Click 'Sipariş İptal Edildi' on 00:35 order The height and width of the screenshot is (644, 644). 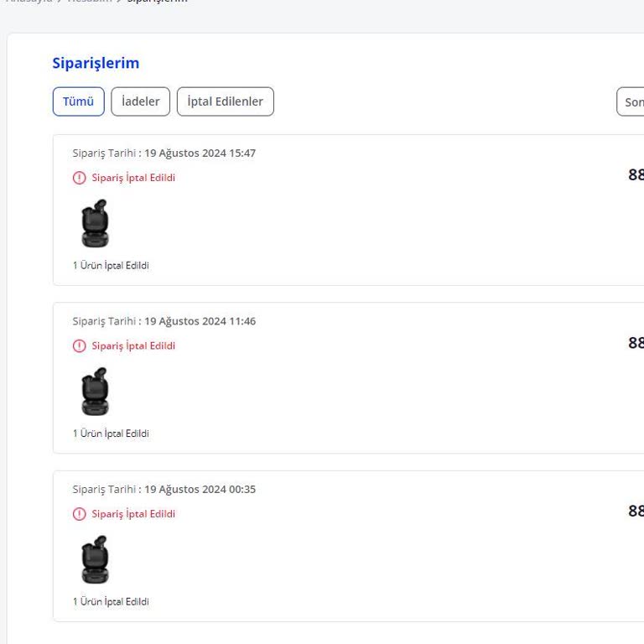click(133, 514)
